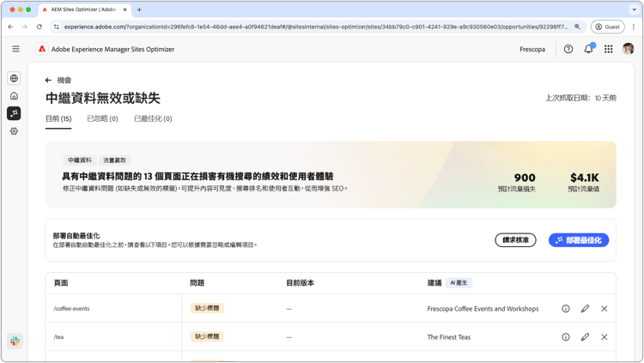Click the 中繼資料無效或缺失 page title
This screenshot has width=644, height=363.
click(x=103, y=98)
